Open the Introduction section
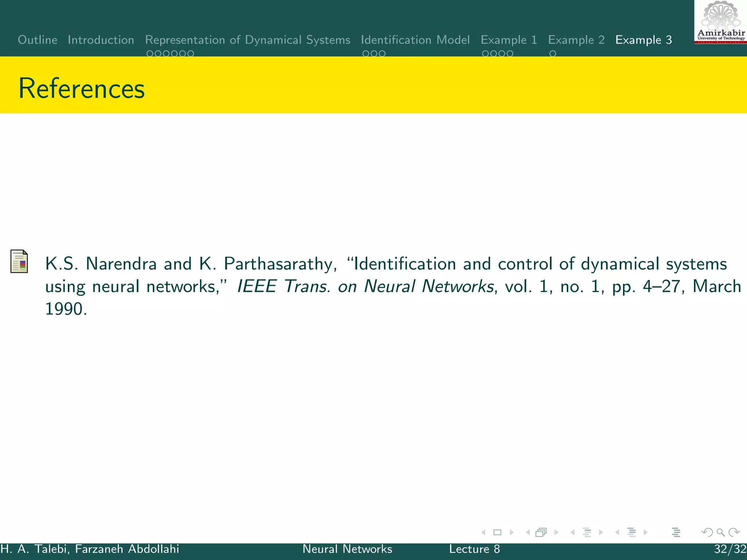The height and width of the screenshot is (560, 747). [101, 40]
